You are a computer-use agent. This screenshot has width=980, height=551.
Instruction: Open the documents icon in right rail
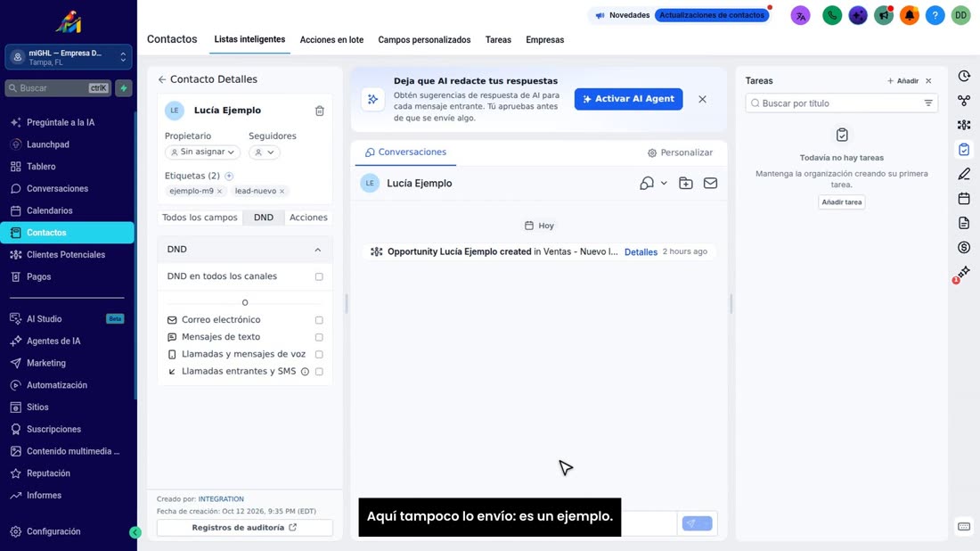click(x=964, y=223)
